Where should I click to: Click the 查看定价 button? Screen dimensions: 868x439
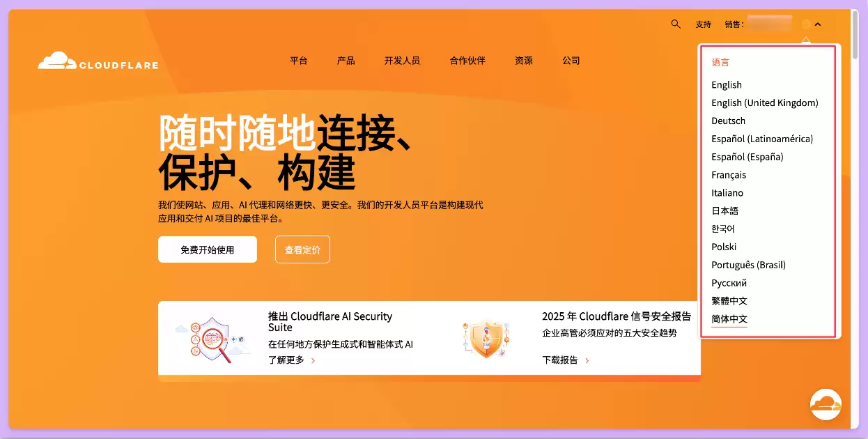(x=302, y=249)
